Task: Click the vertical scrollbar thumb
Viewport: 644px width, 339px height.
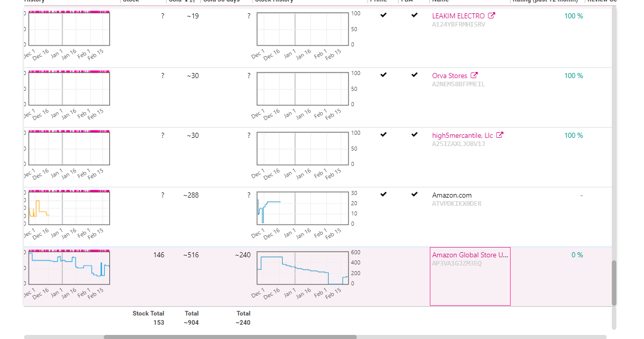Action: tap(614, 283)
